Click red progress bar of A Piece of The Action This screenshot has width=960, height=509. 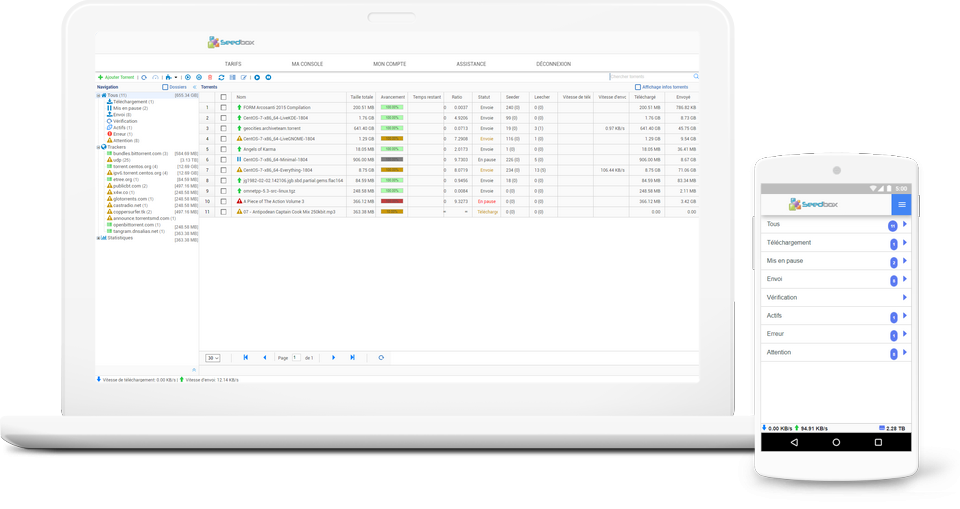(392, 201)
